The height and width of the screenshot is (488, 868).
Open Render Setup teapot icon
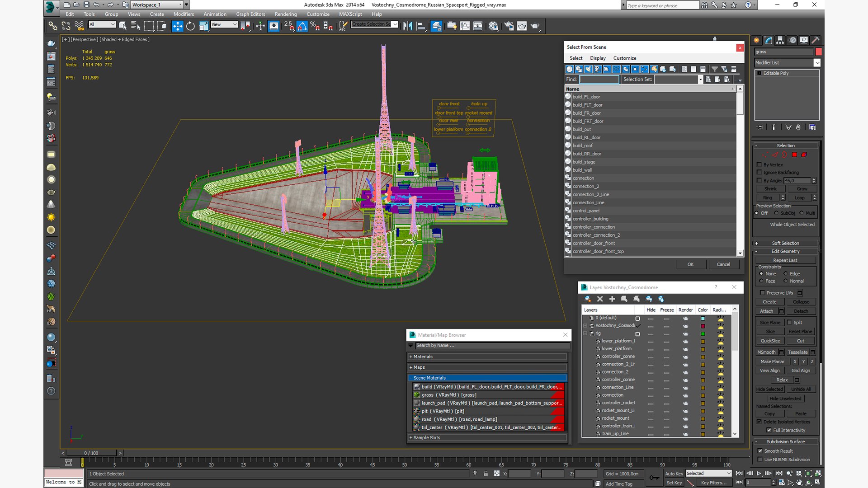[x=509, y=26]
